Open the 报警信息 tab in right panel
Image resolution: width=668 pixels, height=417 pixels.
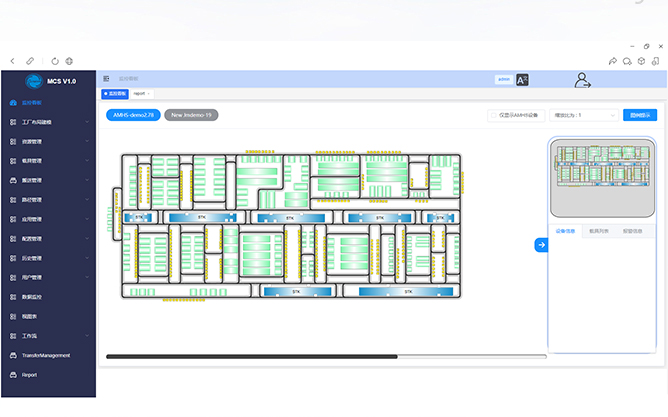(632, 231)
